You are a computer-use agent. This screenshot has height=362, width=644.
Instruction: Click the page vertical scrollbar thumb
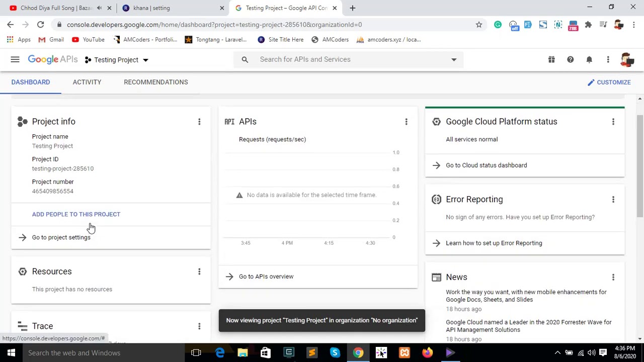[x=639, y=166]
